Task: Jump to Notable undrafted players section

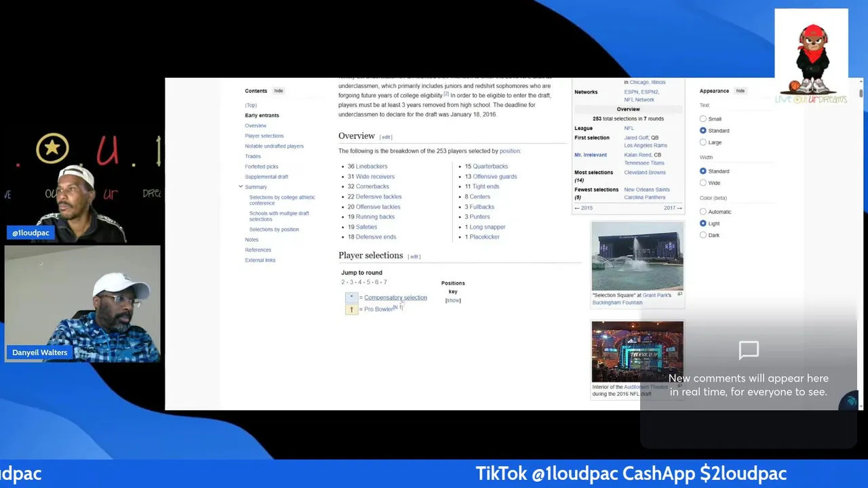Action: [x=274, y=146]
